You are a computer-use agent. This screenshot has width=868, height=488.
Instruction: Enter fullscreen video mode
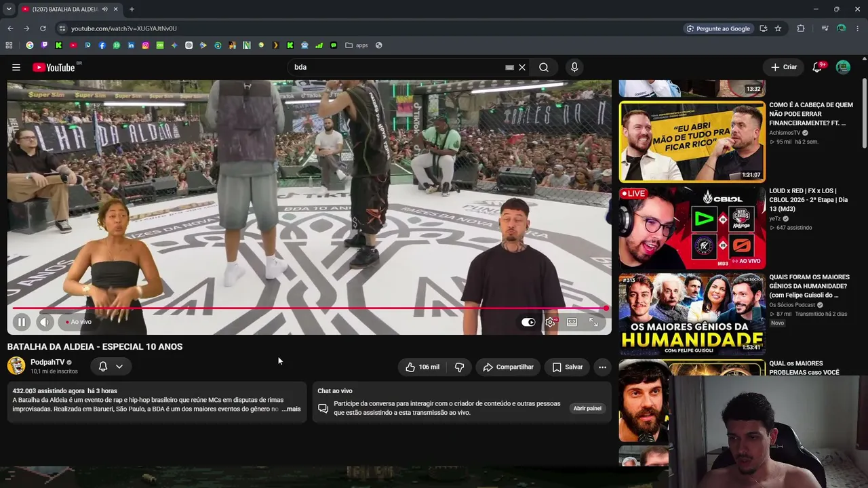(593, 322)
